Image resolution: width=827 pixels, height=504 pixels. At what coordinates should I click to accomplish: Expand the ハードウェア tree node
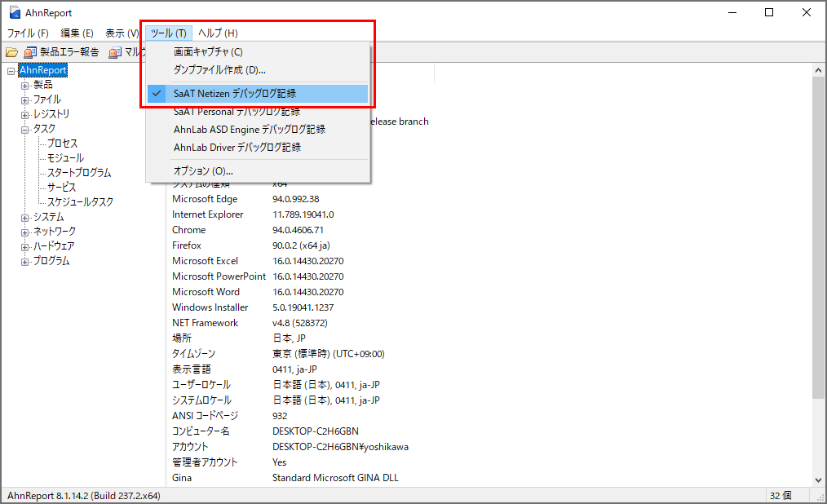[24, 247]
